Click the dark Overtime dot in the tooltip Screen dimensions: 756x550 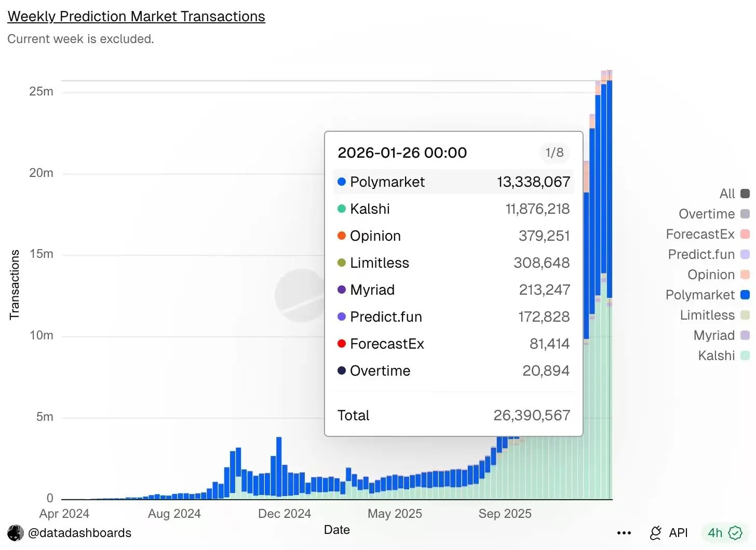click(341, 370)
